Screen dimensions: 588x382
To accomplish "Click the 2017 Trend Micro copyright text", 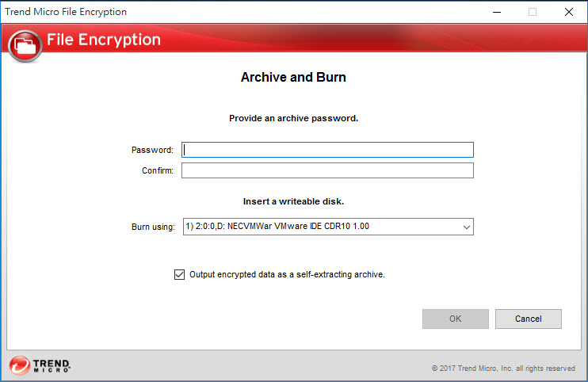I will 503,369.
